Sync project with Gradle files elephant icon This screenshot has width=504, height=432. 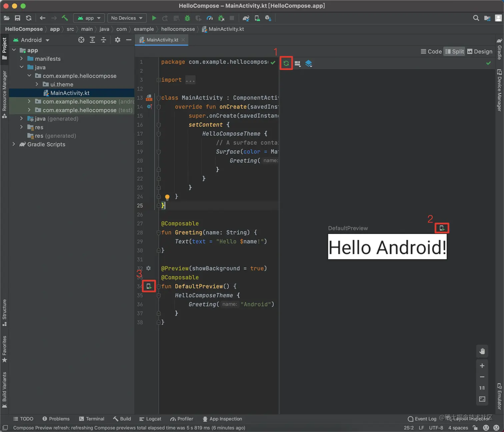click(246, 18)
